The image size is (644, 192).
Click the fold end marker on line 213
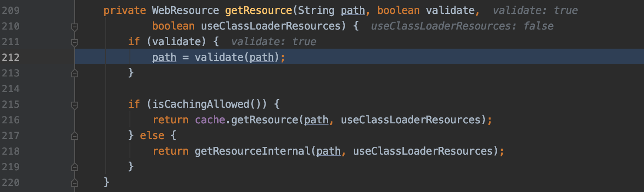pyautogui.click(x=75, y=73)
